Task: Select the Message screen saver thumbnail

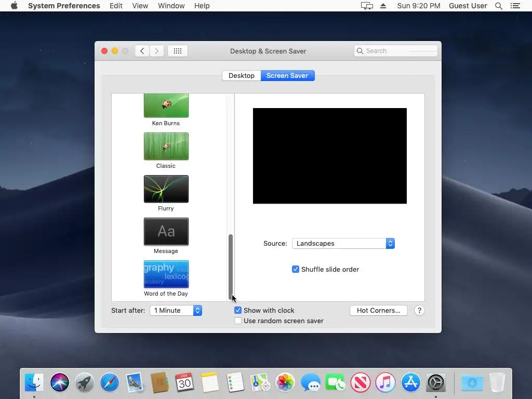Action: [166, 231]
